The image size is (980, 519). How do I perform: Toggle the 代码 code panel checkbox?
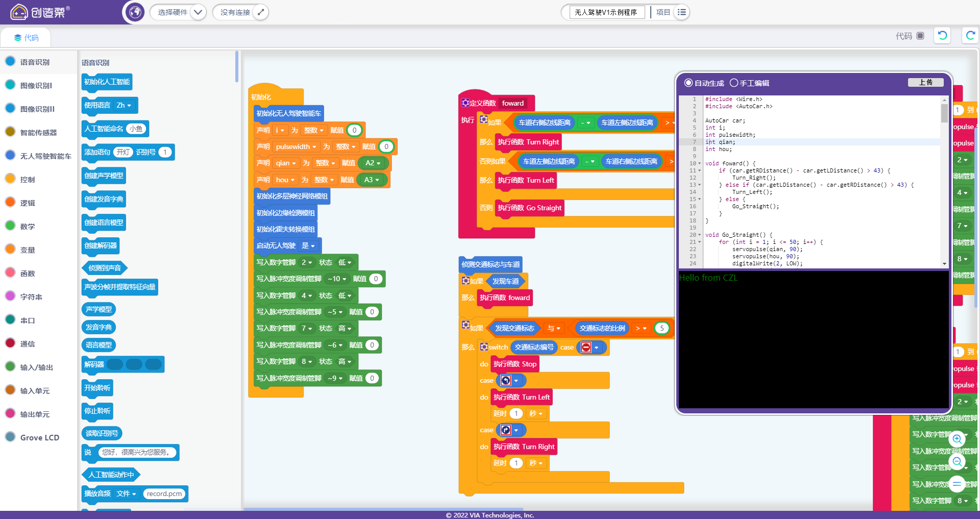click(x=920, y=36)
